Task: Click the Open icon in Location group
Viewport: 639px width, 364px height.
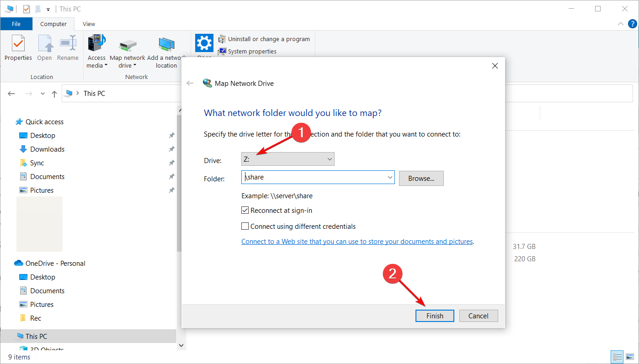Action: point(44,43)
